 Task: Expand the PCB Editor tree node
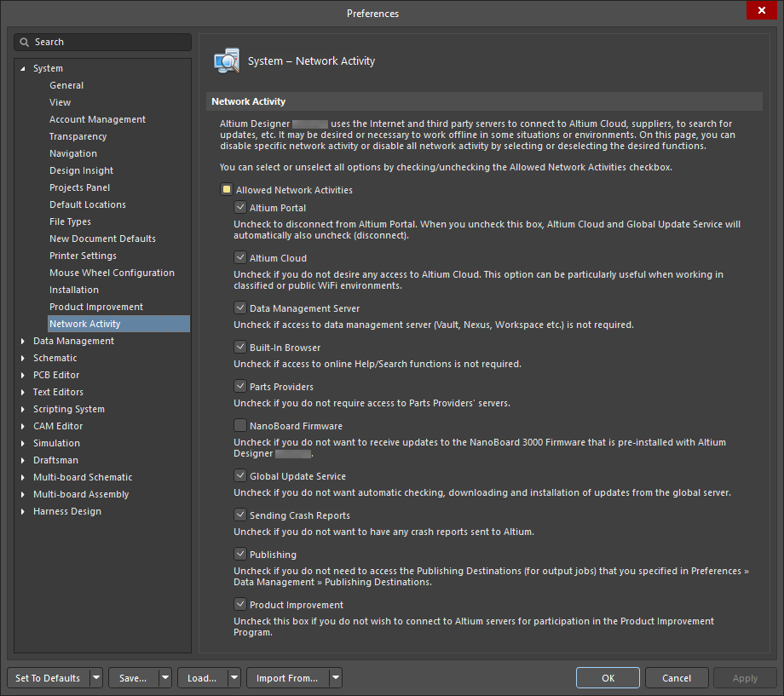pyautogui.click(x=22, y=375)
